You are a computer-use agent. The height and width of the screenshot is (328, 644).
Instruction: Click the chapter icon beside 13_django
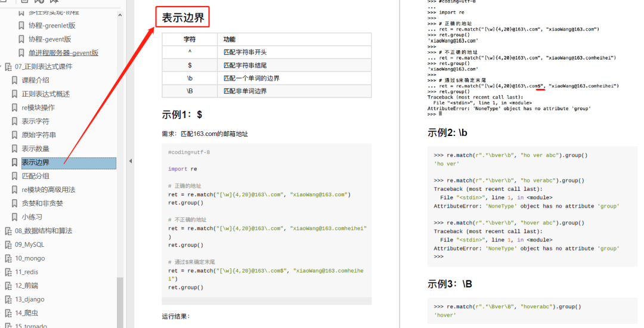[x=8, y=300]
